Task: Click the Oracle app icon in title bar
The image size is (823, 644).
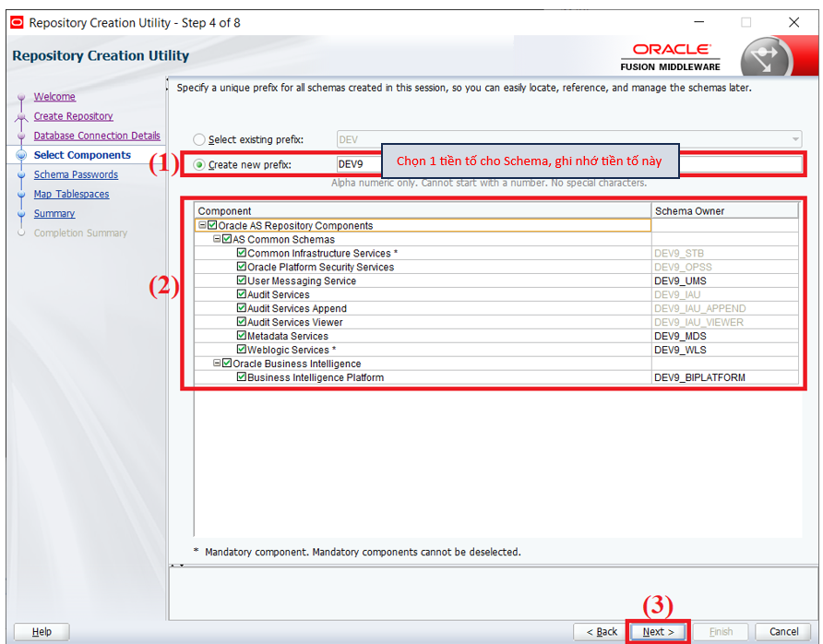Action: click(17, 22)
